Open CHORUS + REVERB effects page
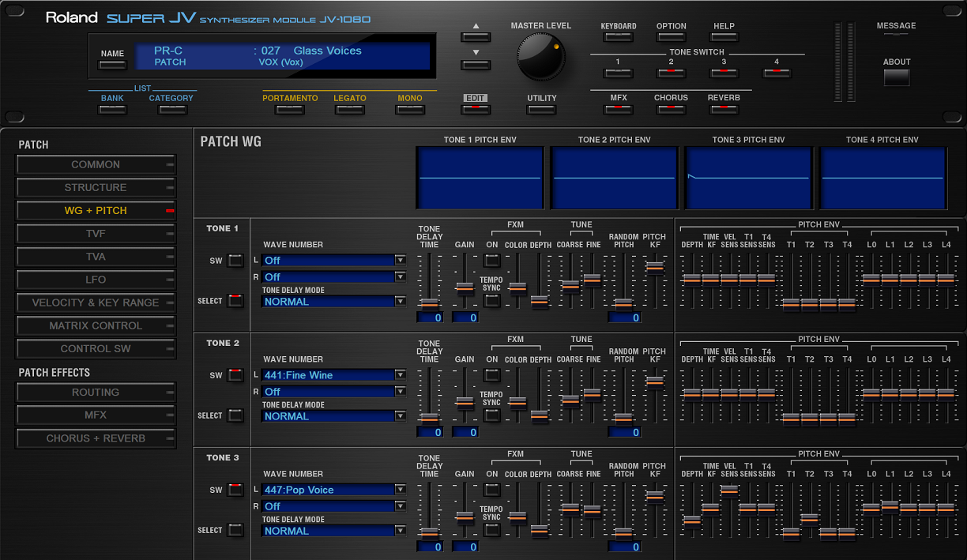 pos(96,438)
